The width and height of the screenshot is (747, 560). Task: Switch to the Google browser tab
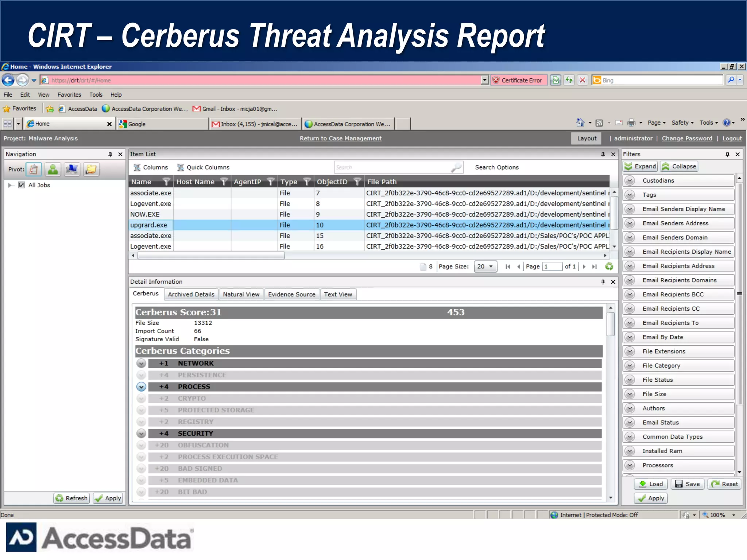coord(163,124)
